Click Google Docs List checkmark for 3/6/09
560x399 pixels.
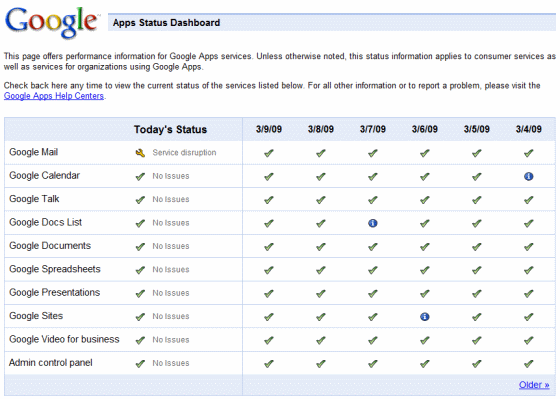pyautogui.click(x=425, y=223)
